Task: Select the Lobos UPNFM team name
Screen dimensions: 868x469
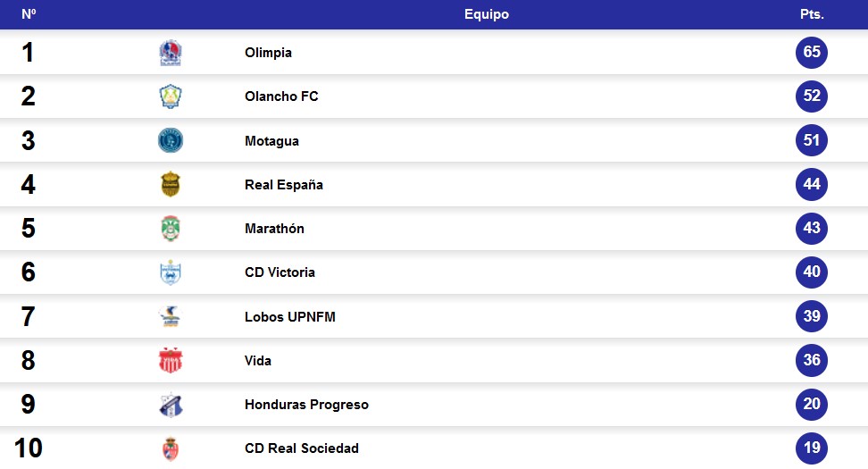Action: tap(290, 317)
